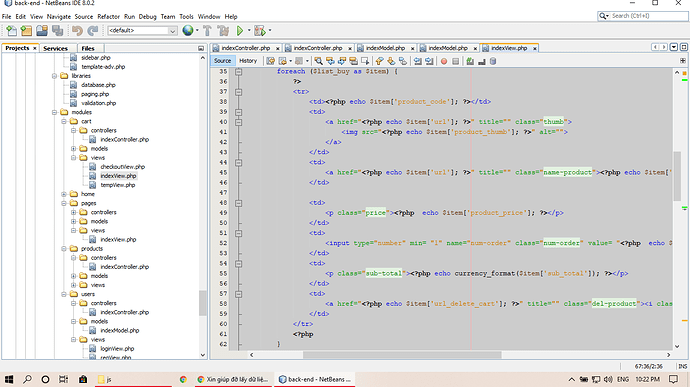Click Find Previous Occurrence icon

click(x=330, y=61)
